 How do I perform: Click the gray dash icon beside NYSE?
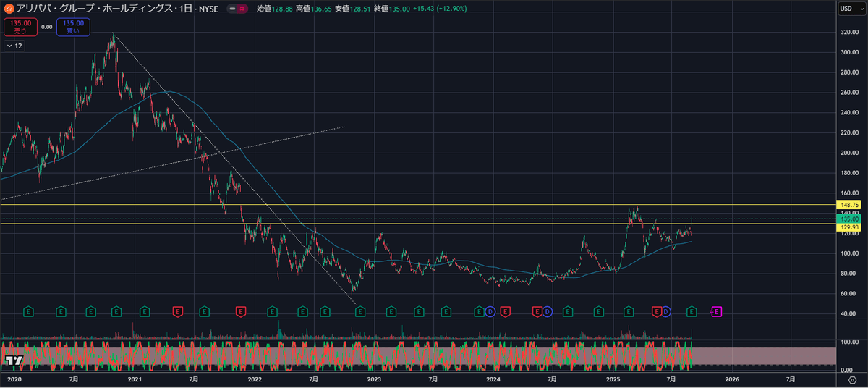[x=231, y=9]
